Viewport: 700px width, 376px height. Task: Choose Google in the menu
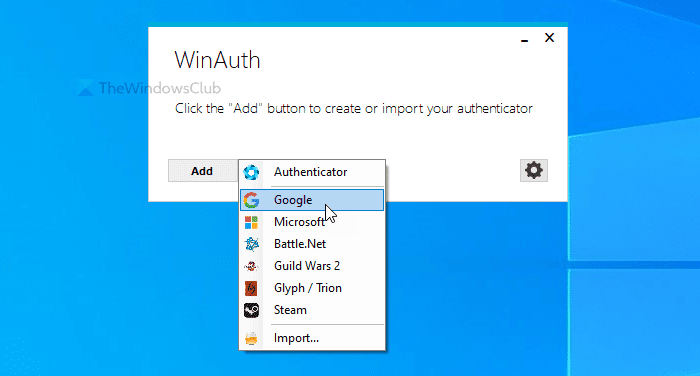(x=312, y=200)
